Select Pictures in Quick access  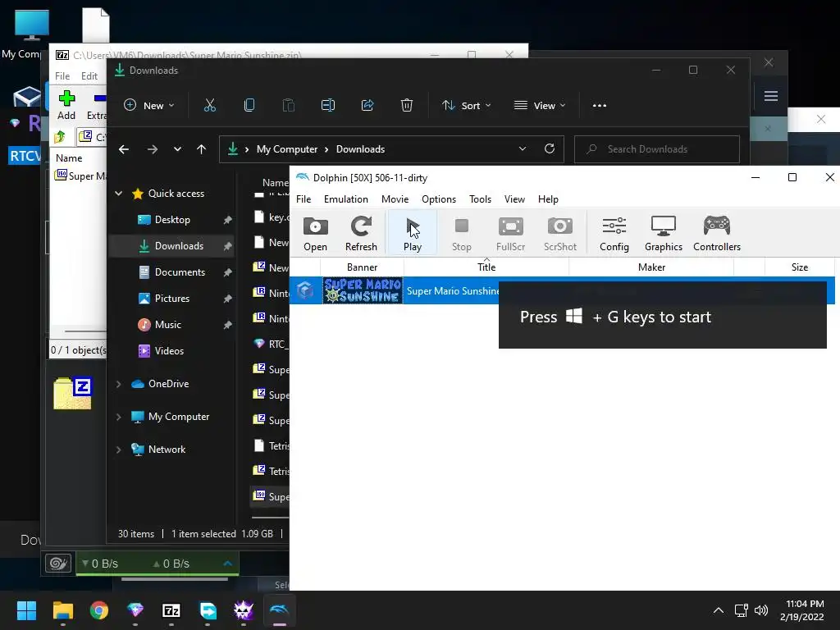tap(172, 299)
